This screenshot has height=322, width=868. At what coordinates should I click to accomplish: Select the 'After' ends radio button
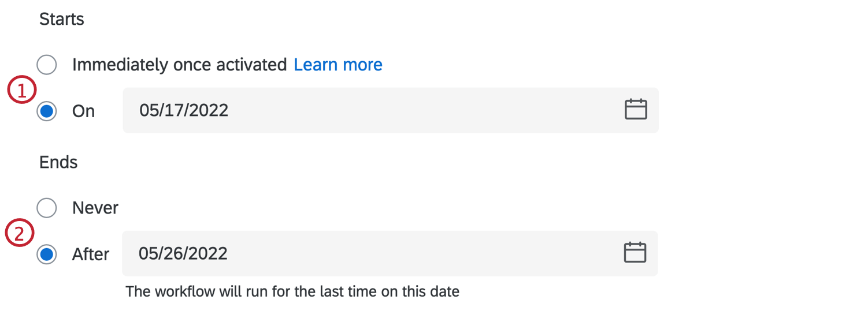click(x=46, y=254)
